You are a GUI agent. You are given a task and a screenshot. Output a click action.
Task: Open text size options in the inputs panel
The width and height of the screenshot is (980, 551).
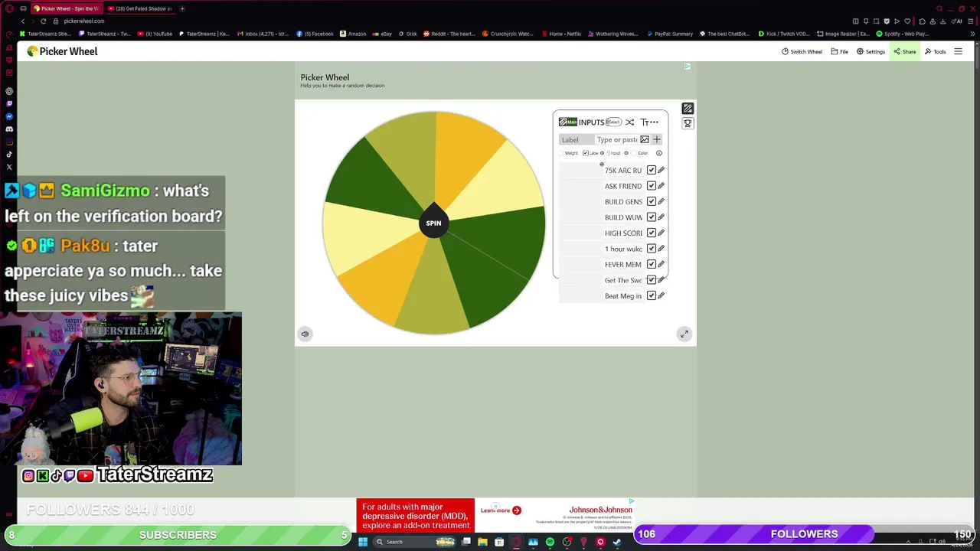pyautogui.click(x=644, y=122)
